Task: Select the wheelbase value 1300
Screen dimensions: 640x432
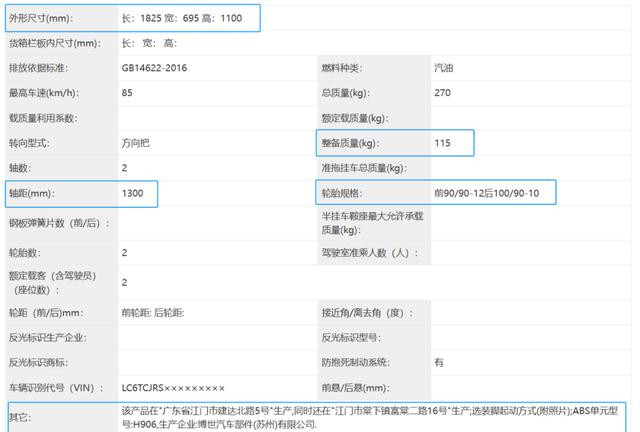Action: (x=132, y=193)
